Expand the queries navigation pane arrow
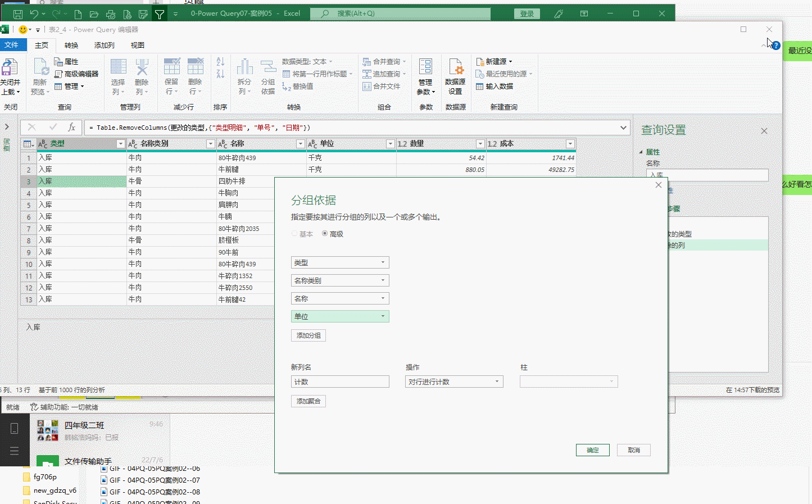This screenshot has width=812, height=504. tap(7, 127)
